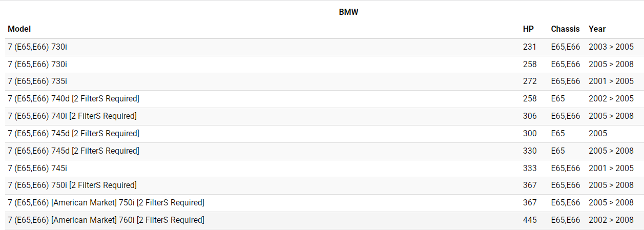This screenshot has width=644, height=230.
Task: Click the 7 (E65,E66) 735i model
Action: 37,81
